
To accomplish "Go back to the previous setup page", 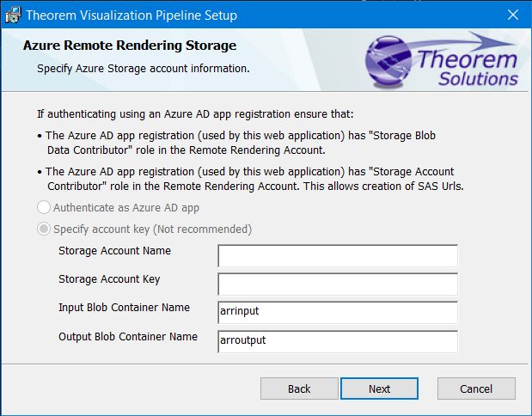I will [x=299, y=388].
